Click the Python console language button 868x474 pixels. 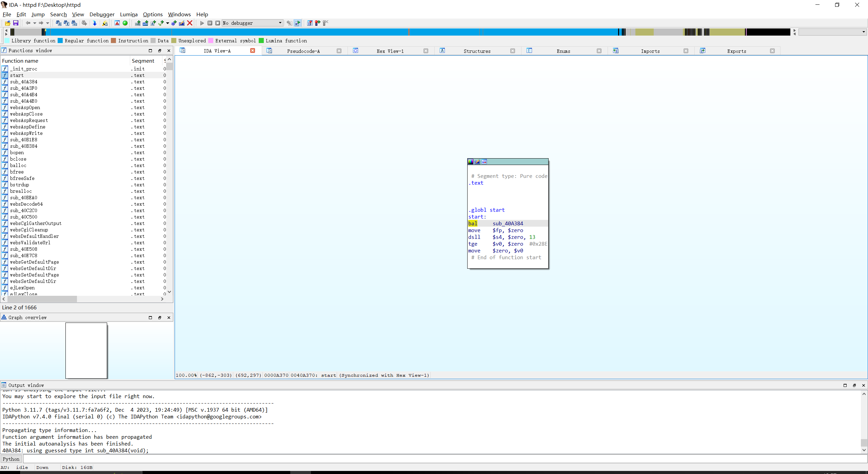11,459
